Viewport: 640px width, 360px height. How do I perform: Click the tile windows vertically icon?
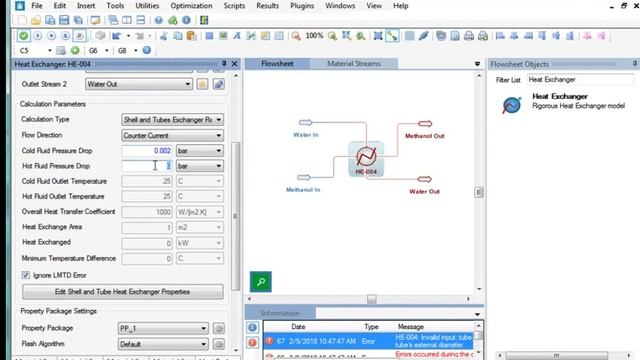(127, 20)
